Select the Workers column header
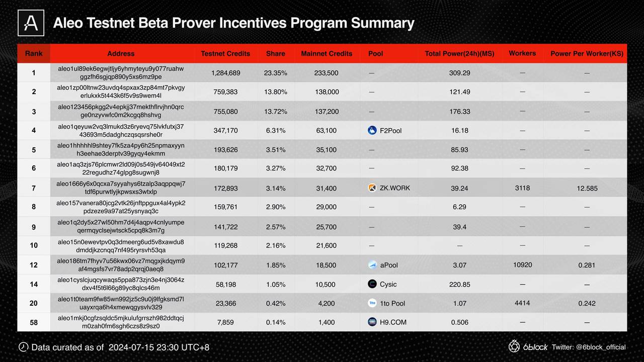This screenshot has width=644, height=362. pyautogui.click(x=522, y=53)
